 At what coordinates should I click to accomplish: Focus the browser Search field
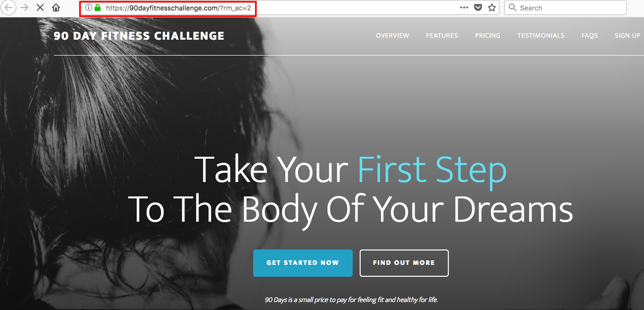tap(565, 8)
